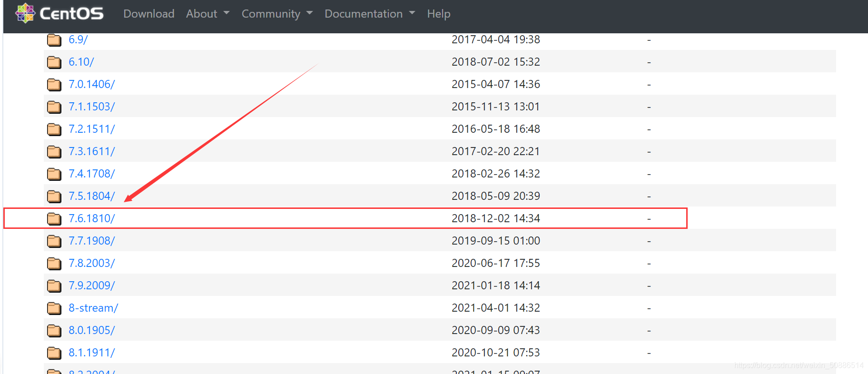Open the 7.7.1908/ directory link
868x374 pixels.
point(92,241)
